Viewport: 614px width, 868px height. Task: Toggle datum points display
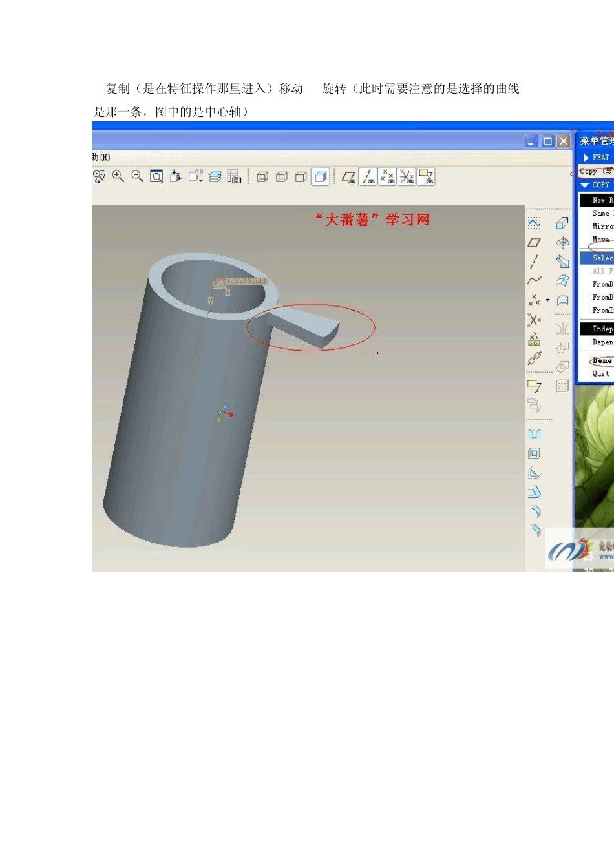[388, 177]
